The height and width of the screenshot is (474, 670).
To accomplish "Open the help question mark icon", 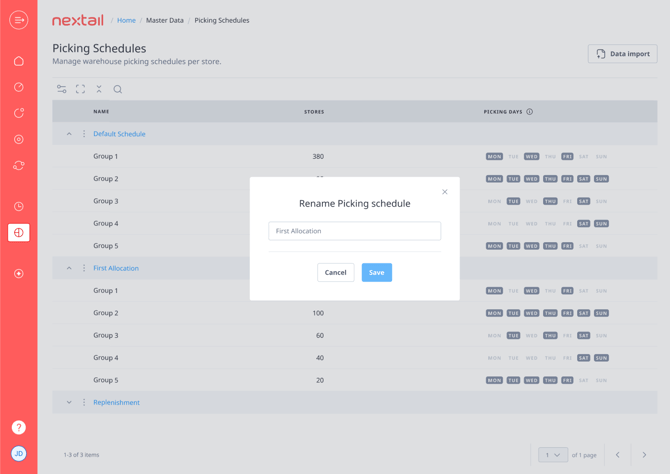I will [x=19, y=427].
